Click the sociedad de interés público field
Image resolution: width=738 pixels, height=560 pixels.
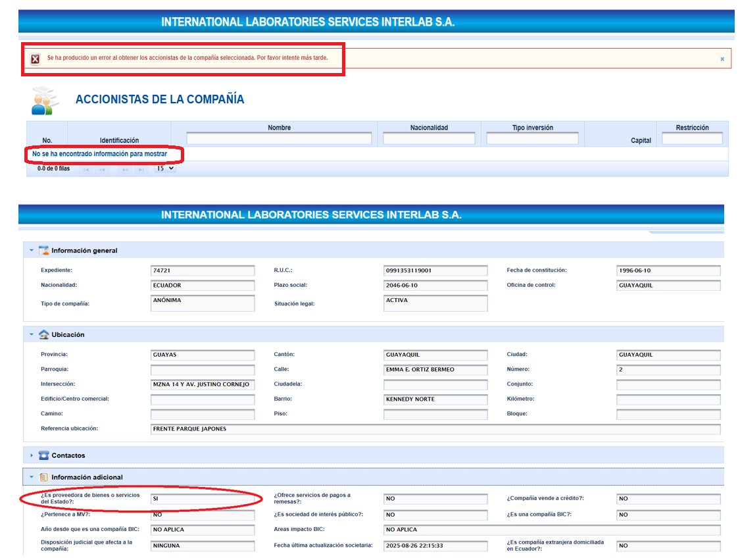[x=435, y=515]
